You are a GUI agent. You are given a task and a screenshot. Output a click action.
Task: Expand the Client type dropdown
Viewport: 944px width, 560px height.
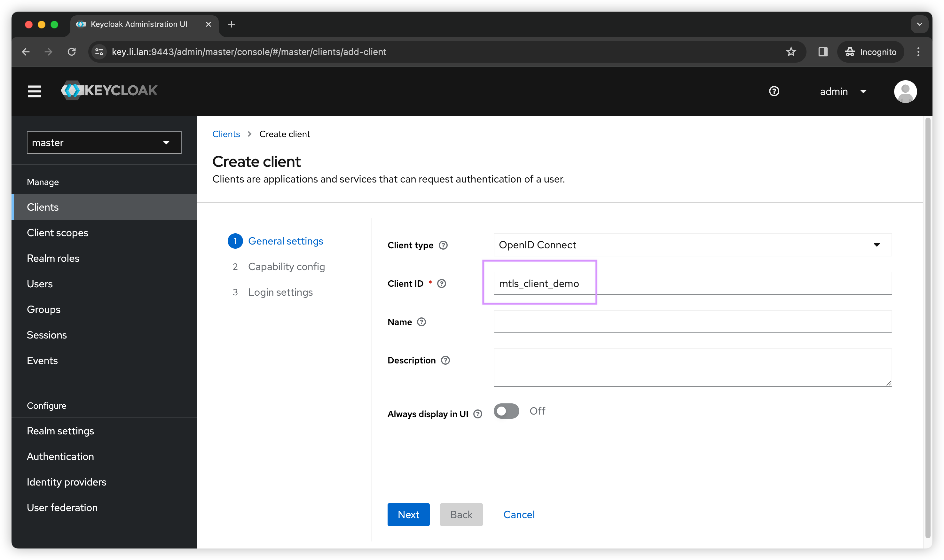[692, 245]
